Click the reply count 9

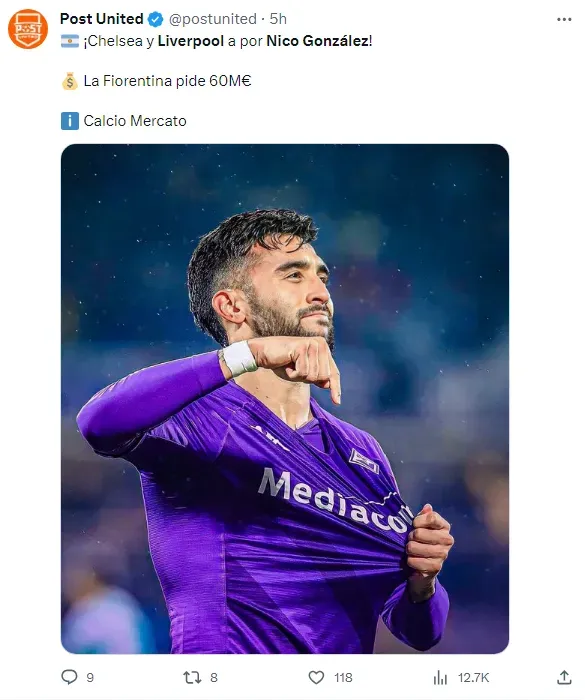(x=90, y=678)
